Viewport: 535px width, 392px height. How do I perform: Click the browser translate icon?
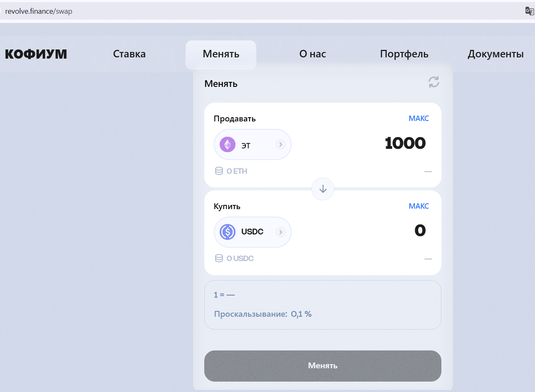[529, 11]
